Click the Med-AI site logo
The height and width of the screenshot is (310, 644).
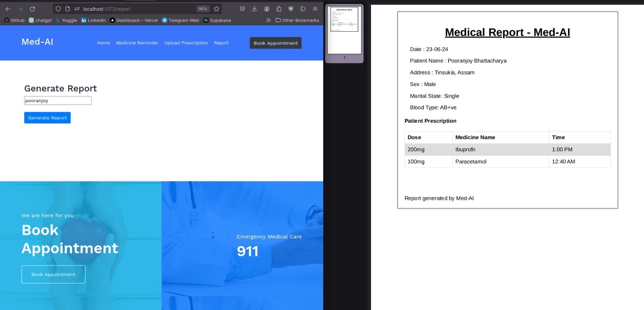coord(37,42)
